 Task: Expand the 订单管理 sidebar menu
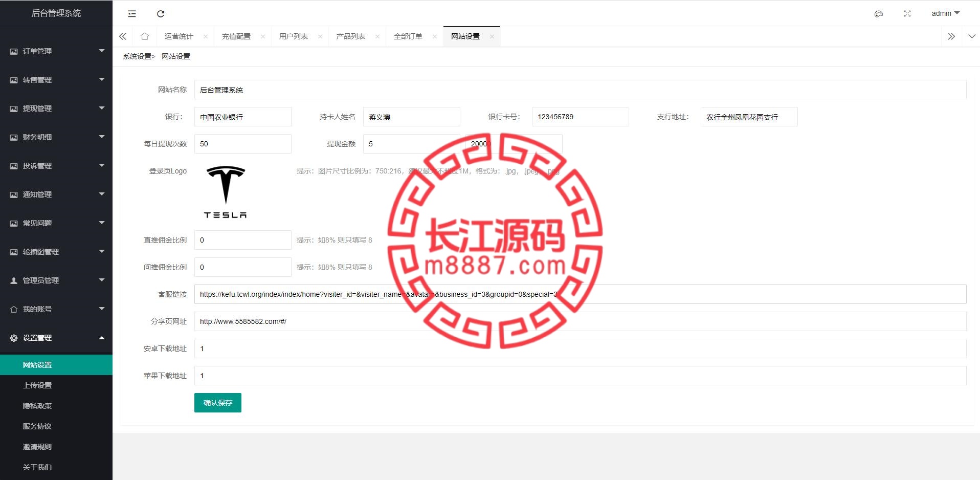(56, 51)
